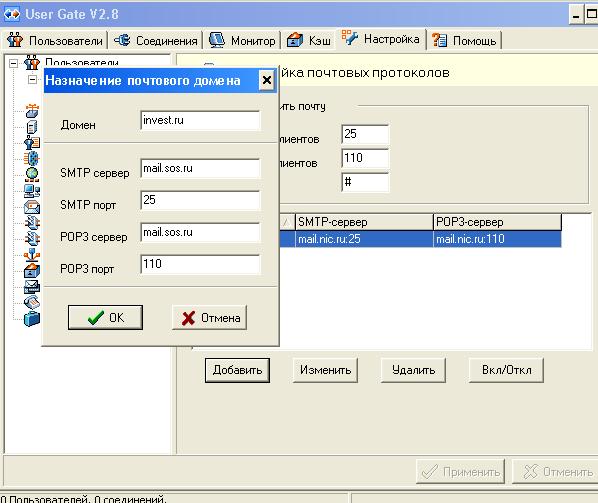Click the Соединения plug icon in toolbar

tap(122, 40)
